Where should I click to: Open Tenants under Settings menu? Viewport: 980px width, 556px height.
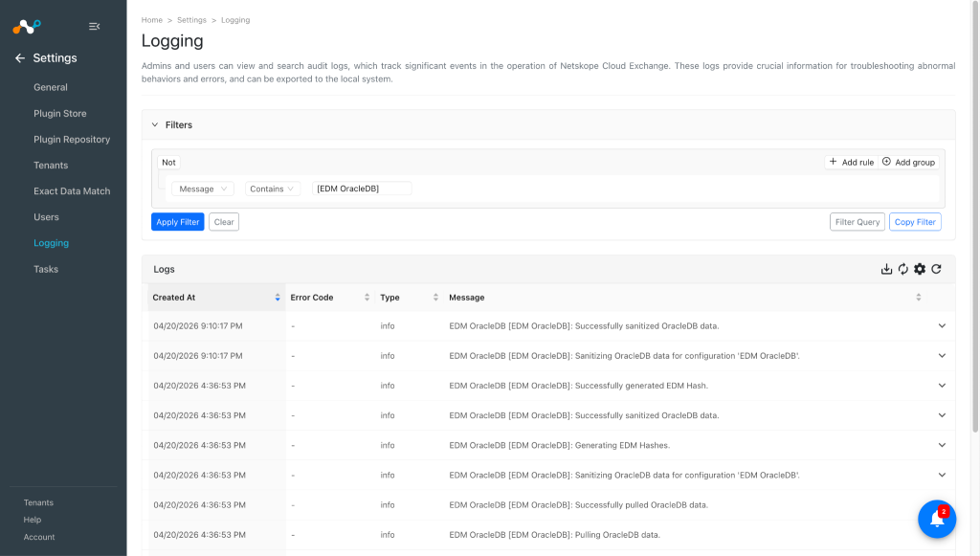[51, 166]
